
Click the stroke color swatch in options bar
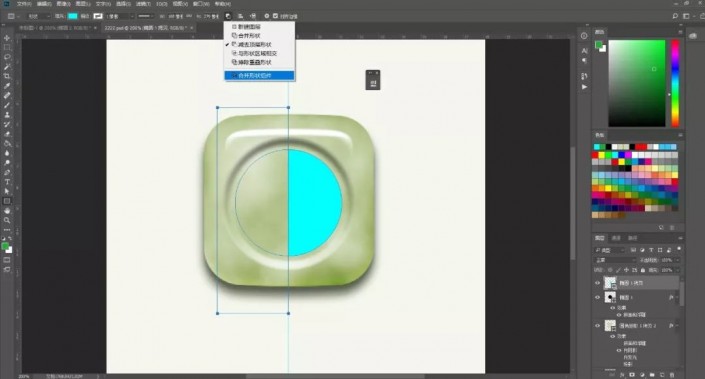pos(98,16)
